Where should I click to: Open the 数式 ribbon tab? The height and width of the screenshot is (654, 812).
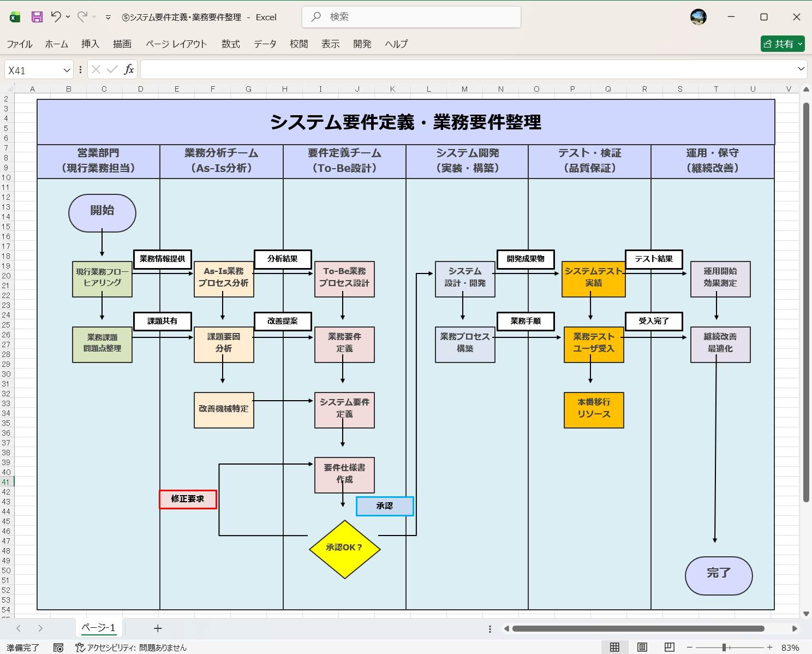pyautogui.click(x=230, y=44)
